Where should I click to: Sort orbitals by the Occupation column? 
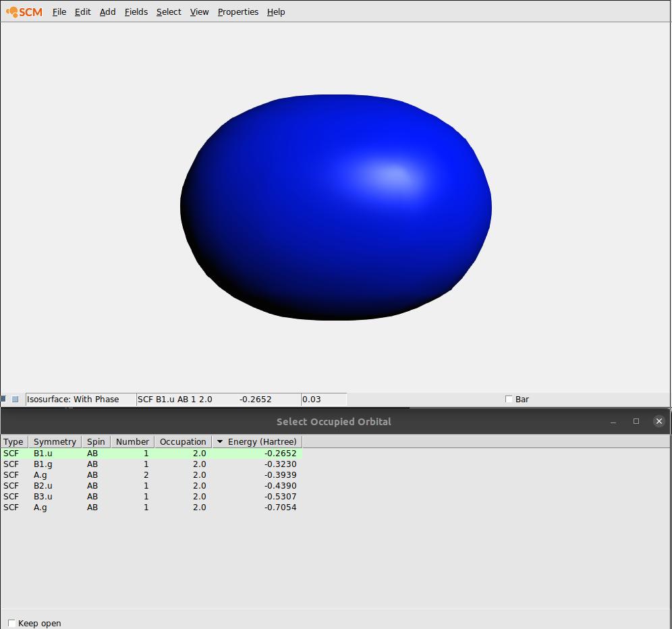coord(183,441)
